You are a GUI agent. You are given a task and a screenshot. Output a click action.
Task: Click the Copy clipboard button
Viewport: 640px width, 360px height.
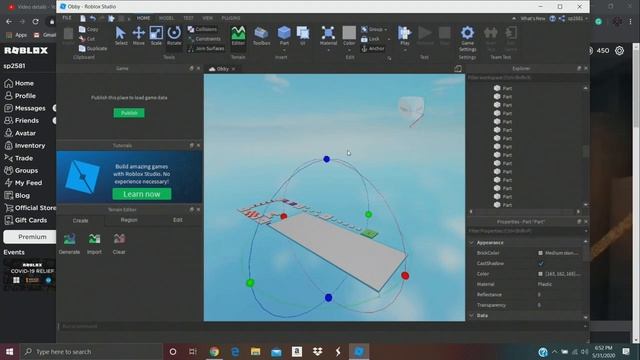coord(89,29)
